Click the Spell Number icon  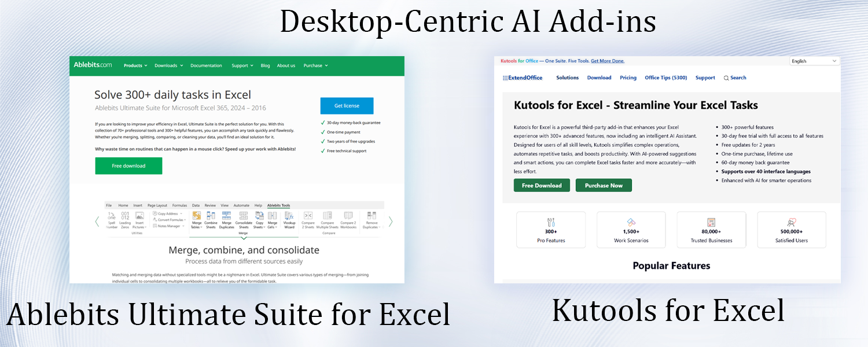click(x=112, y=217)
